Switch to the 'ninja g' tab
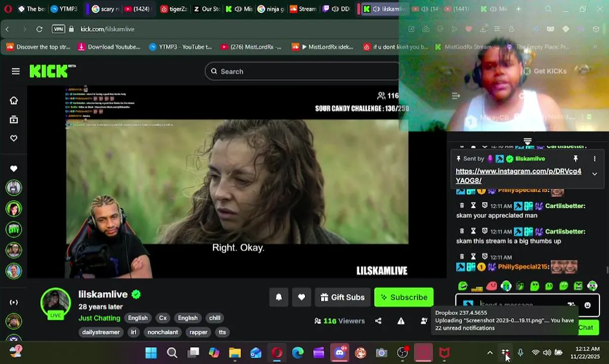 pyautogui.click(x=271, y=9)
